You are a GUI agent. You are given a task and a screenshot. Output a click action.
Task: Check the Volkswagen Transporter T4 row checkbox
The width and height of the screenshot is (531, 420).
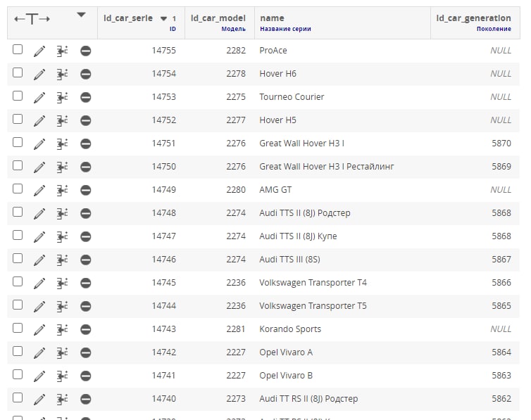pos(18,281)
